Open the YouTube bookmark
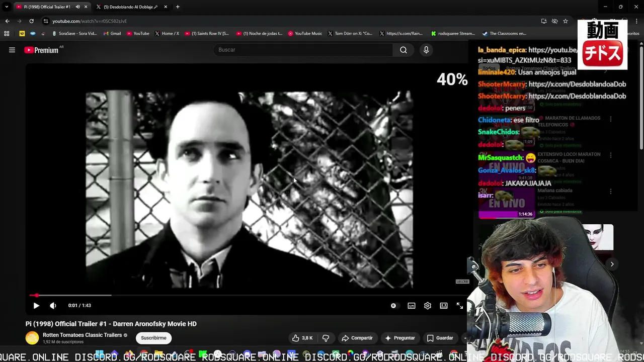644x362 pixels. click(138, 34)
